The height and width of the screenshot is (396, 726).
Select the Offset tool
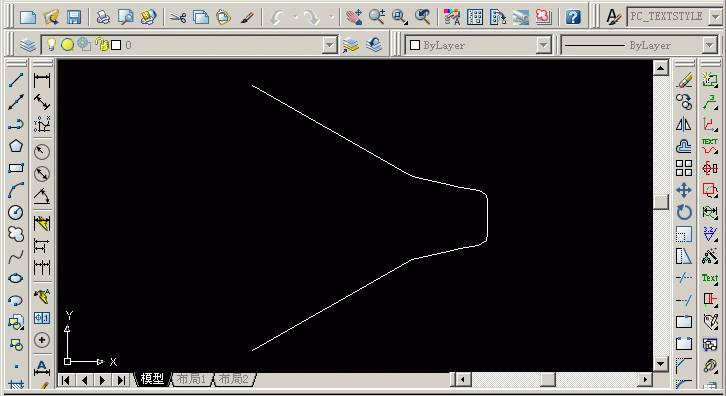tap(684, 146)
